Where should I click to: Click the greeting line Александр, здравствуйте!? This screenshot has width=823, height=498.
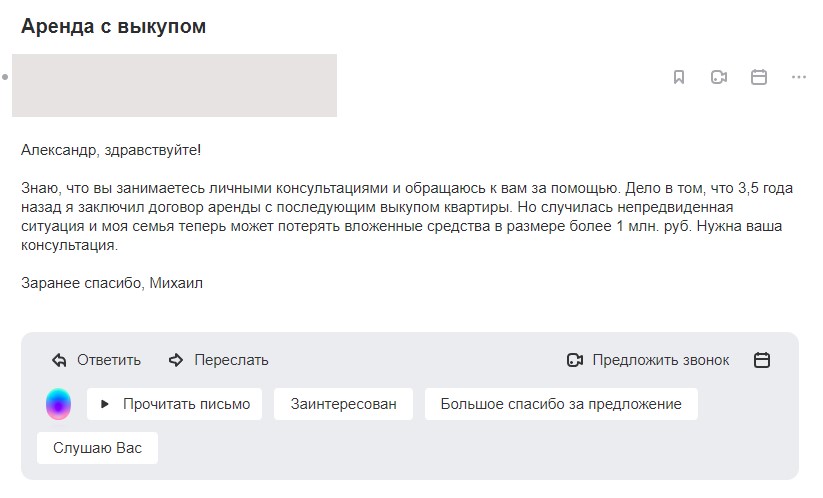pyautogui.click(x=111, y=150)
